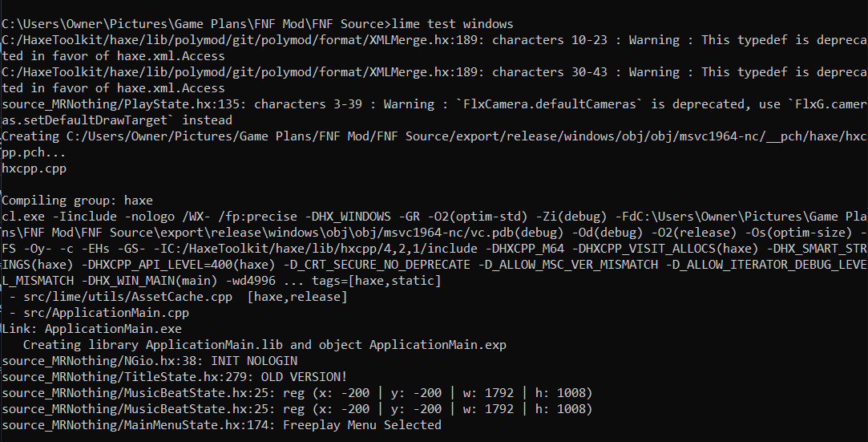Click the 'Compiling group: haxe' line
The image size is (868, 442).
tap(78, 200)
